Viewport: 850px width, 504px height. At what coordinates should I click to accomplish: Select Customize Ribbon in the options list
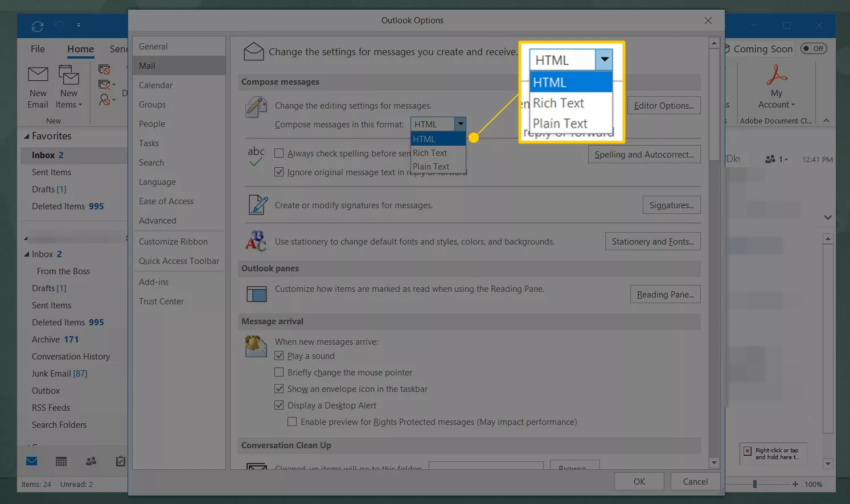(x=179, y=241)
